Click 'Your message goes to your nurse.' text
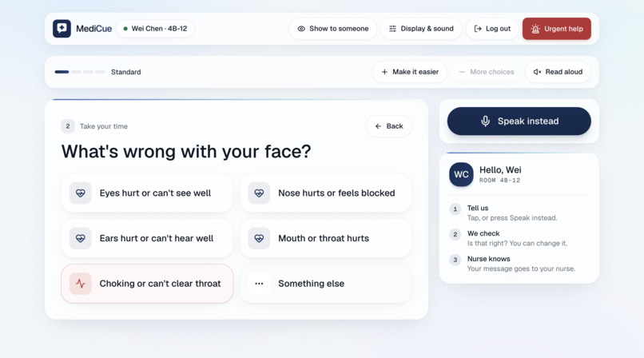The height and width of the screenshot is (358, 644). tap(521, 268)
